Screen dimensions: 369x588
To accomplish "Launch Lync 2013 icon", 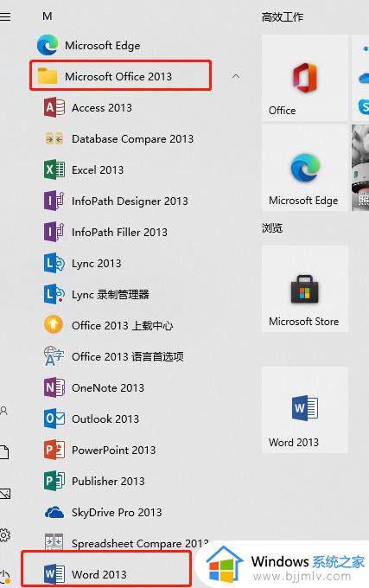I will click(54, 263).
